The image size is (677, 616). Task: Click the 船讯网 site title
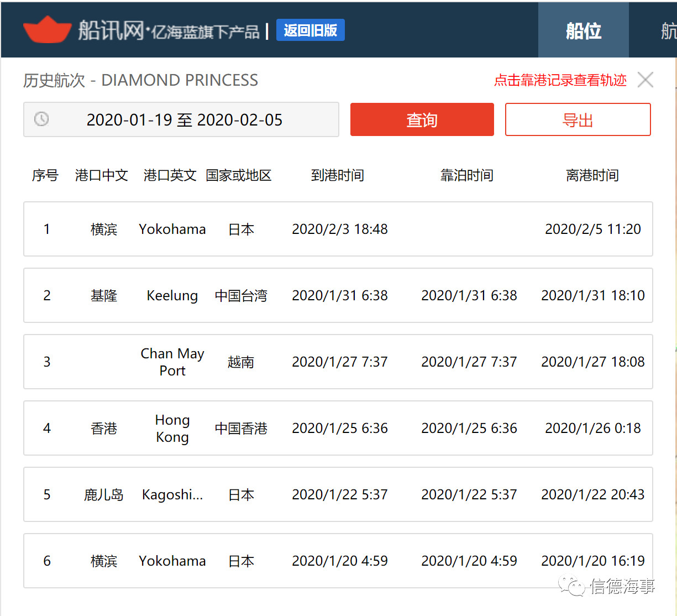click(111, 30)
